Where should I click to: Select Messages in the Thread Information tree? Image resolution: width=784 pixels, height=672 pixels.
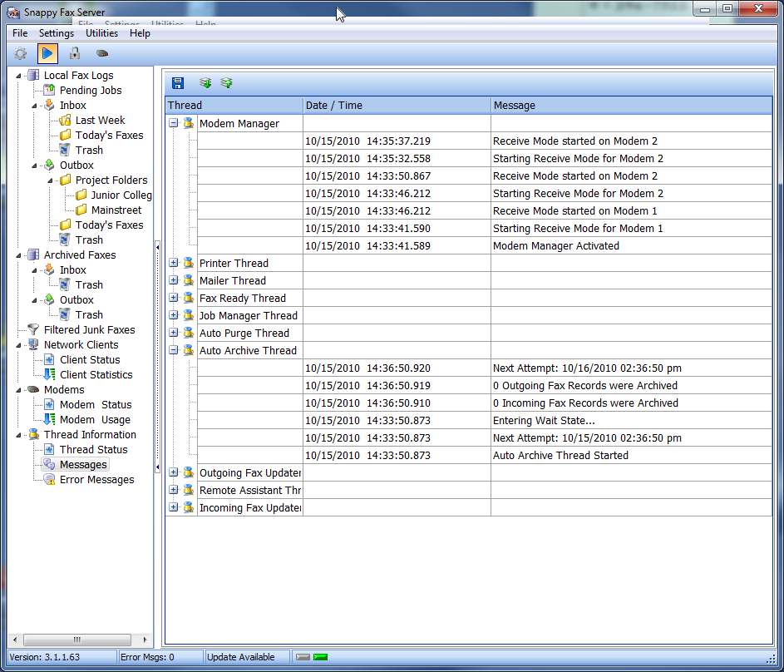pos(83,465)
